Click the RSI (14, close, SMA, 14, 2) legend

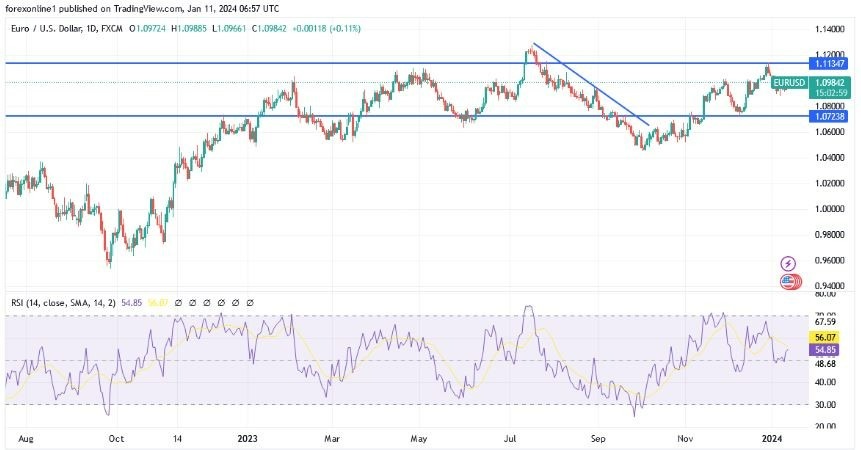tap(63, 302)
